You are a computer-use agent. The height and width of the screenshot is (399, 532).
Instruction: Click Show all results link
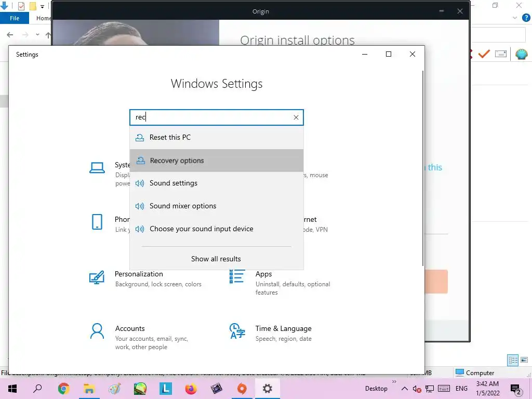pos(216,259)
